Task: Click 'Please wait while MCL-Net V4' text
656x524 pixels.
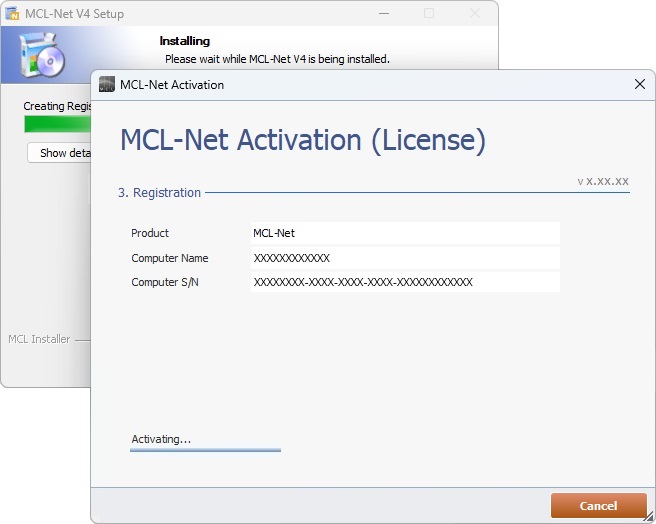Action: [x=236, y=59]
